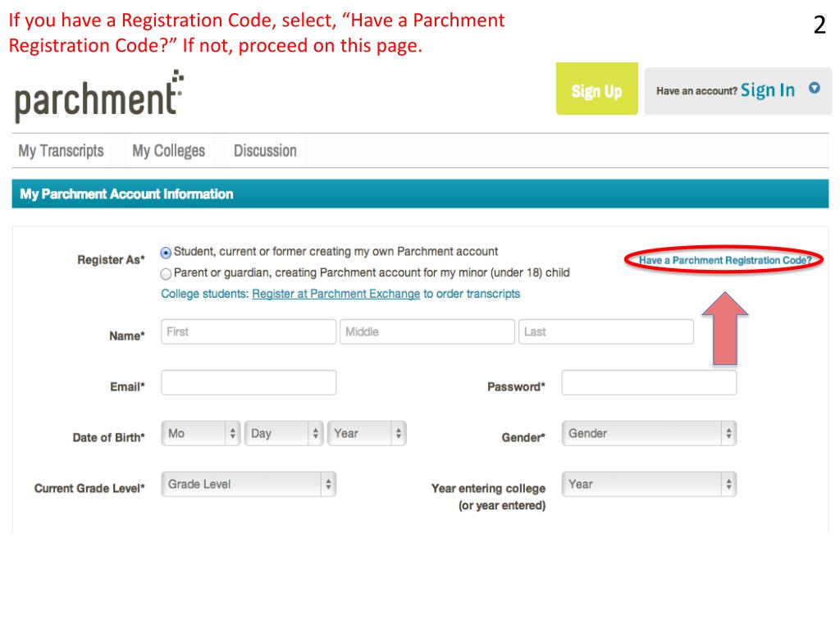This screenshot has width=840, height=630.
Task: Click the First name input field
Action: point(248,331)
